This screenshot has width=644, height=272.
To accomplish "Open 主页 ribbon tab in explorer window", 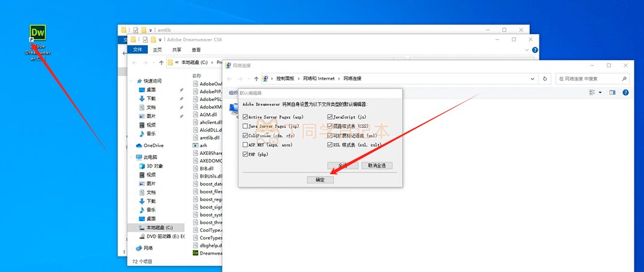I will (157, 50).
